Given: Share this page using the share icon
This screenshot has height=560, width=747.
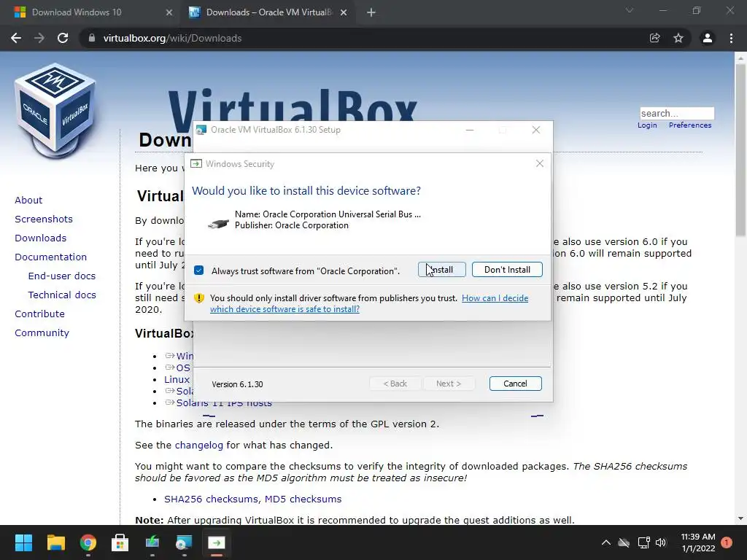Looking at the screenshot, I should [x=654, y=38].
